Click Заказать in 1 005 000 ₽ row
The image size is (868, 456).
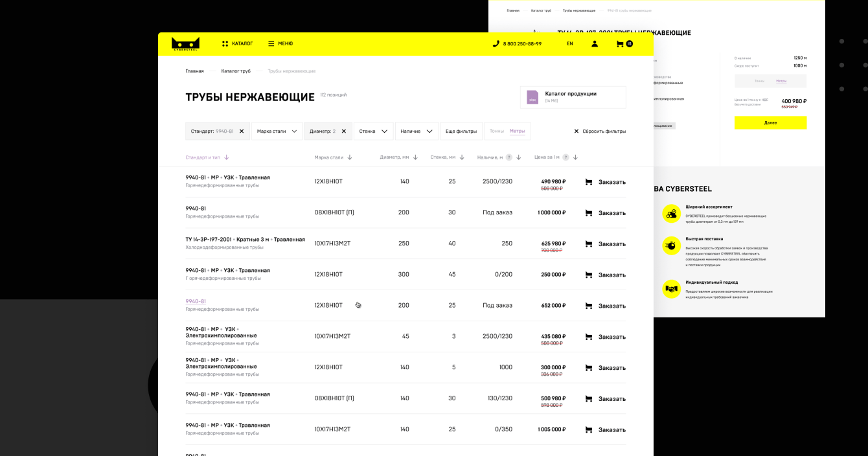coord(612,430)
